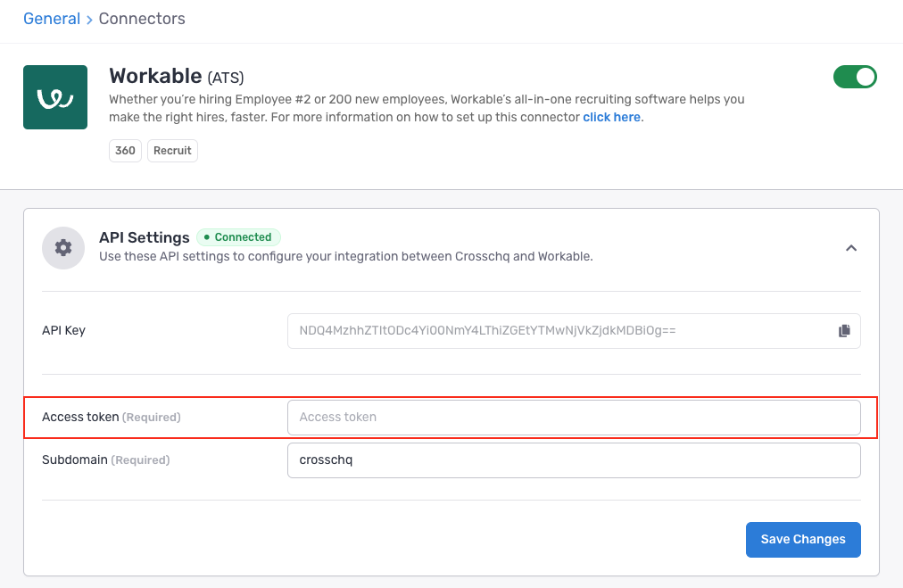Open the 'click here' setup link
Image resolution: width=903 pixels, height=588 pixels.
click(x=611, y=117)
